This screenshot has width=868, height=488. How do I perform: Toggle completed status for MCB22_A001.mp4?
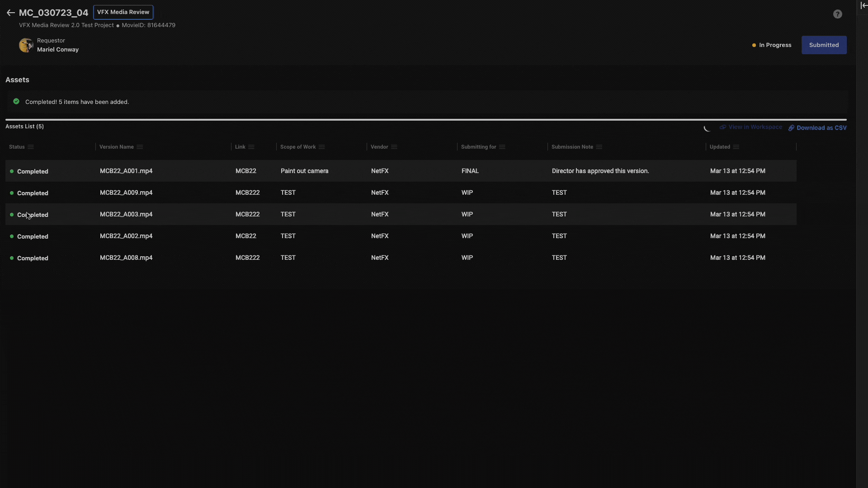(x=11, y=171)
